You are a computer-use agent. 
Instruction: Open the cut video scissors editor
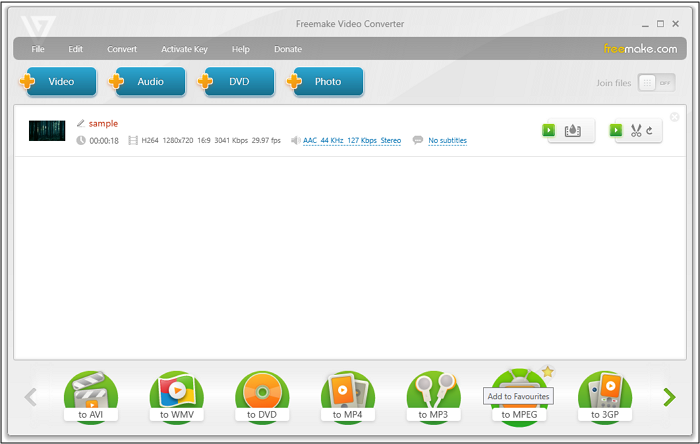pyautogui.click(x=639, y=131)
